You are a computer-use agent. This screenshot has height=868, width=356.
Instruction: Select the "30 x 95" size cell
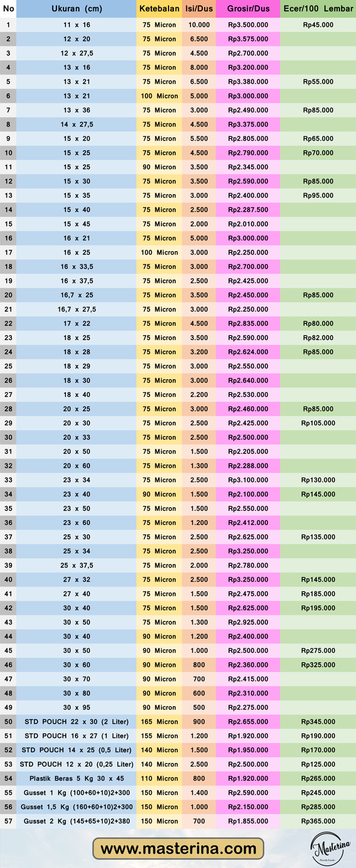tap(77, 707)
